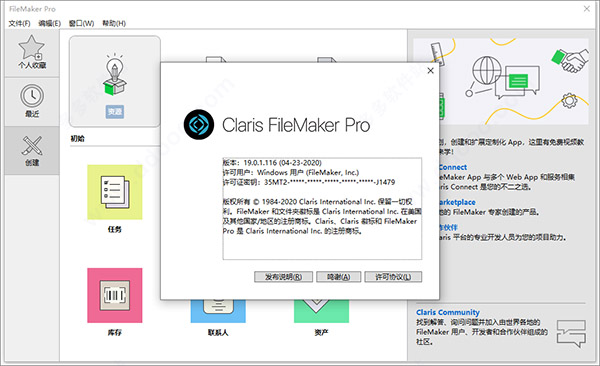Click the 许可协议(L) license agreement button
The width and height of the screenshot is (600, 366).
tap(393, 277)
